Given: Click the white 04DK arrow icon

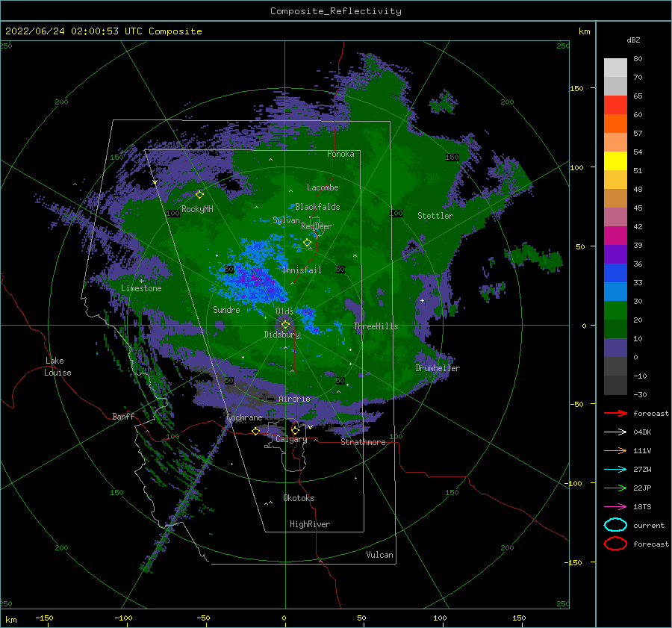Looking at the screenshot, I should (x=615, y=432).
